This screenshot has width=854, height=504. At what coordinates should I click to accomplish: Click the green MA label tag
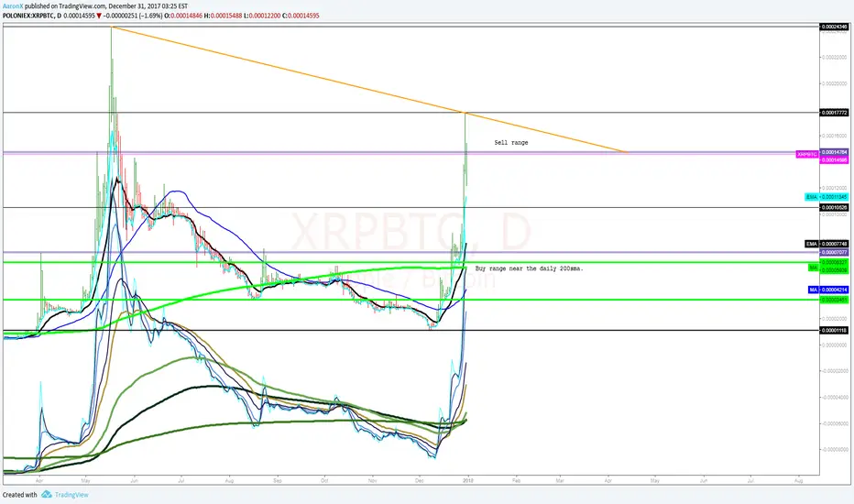tap(813, 268)
